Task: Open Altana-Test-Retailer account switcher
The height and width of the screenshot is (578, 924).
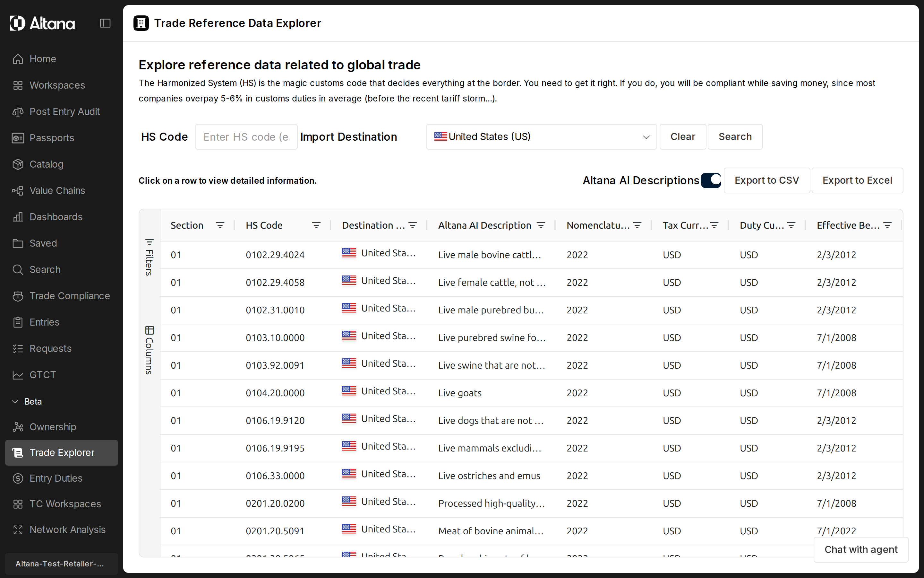Action: (62, 564)
